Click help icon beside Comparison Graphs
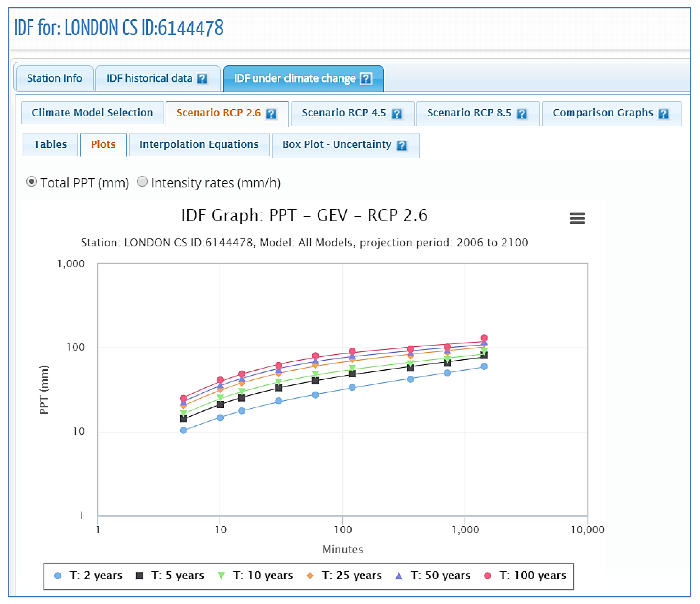700x604 pixels. [x=663, y=113]
